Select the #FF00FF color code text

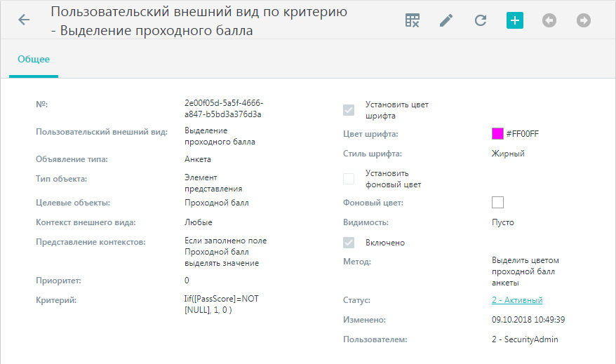[x=523, y=134]
